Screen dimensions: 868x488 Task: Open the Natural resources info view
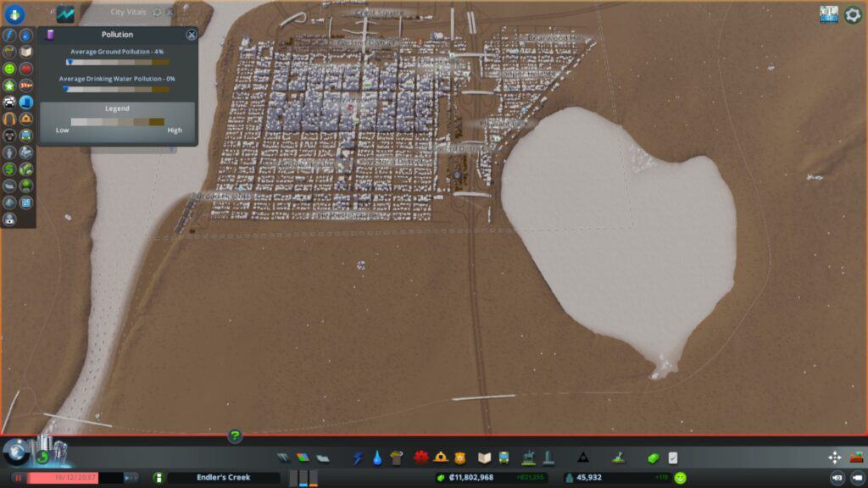[26, 169]
